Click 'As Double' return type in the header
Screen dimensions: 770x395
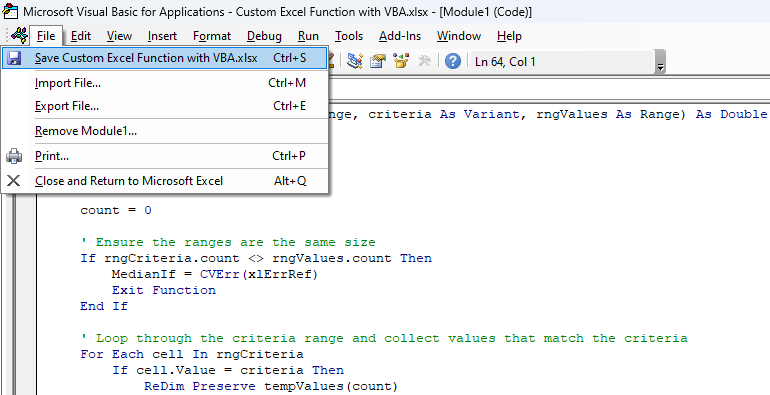(732, 114)
